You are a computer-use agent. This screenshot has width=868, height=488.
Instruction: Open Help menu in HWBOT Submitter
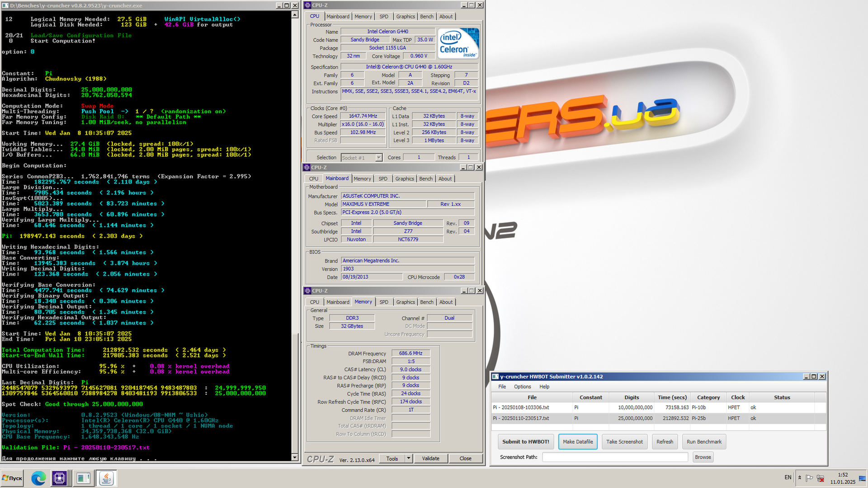pyautogui.click(x=544, y=386)
